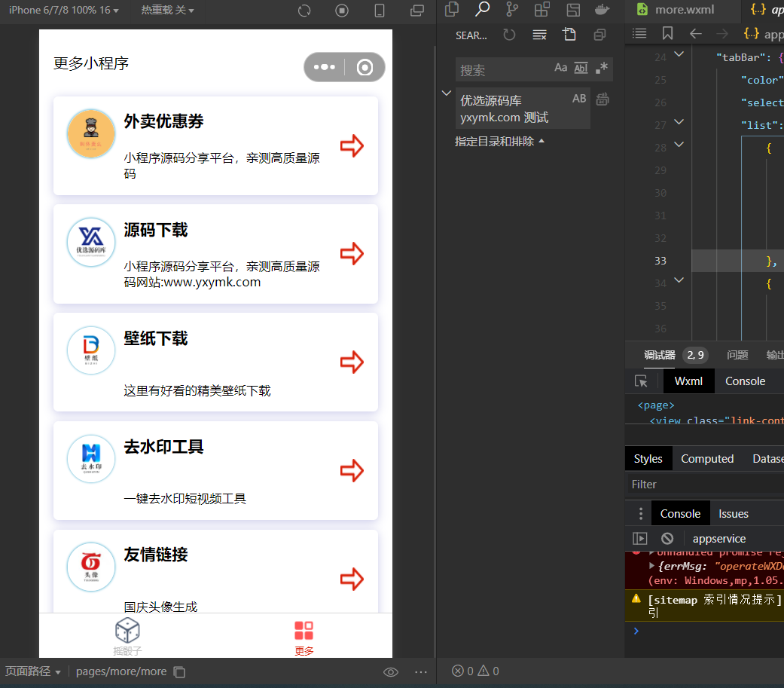
Task: Open the iPhone 6/7/8 device dropdown
Action: 64,10
